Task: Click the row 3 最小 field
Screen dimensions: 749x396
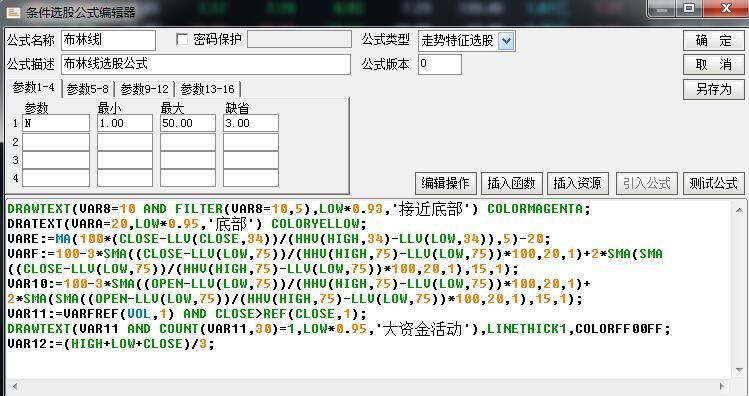Action: tap(125, 160)
